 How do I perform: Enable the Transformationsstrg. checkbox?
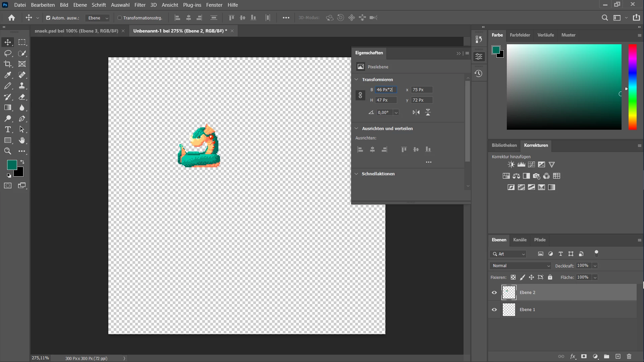119,18
